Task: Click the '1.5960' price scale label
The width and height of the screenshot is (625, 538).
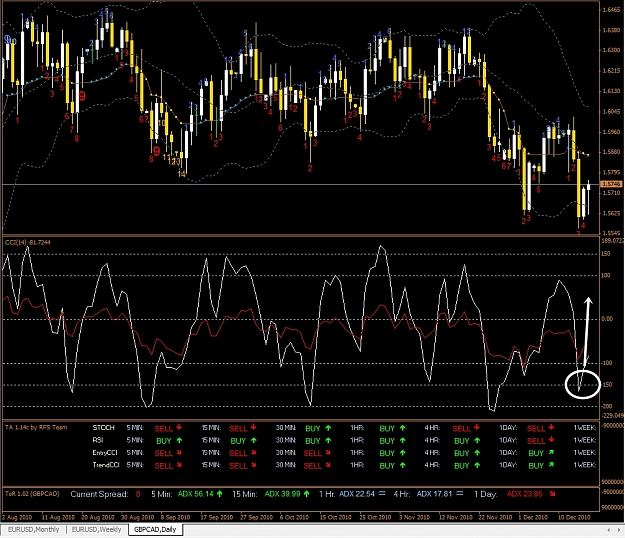Action: [611, 132]
